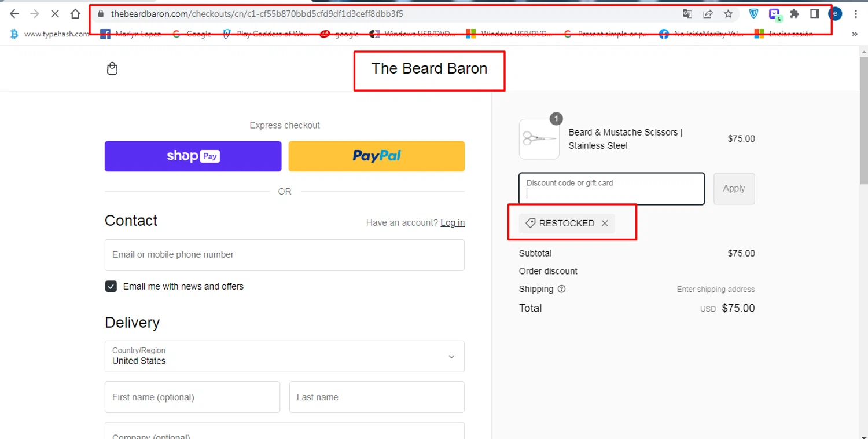This screenshot has height=439, width=868.
Task: Click the scissors product thumbnail
Action: tap(539, 139)
